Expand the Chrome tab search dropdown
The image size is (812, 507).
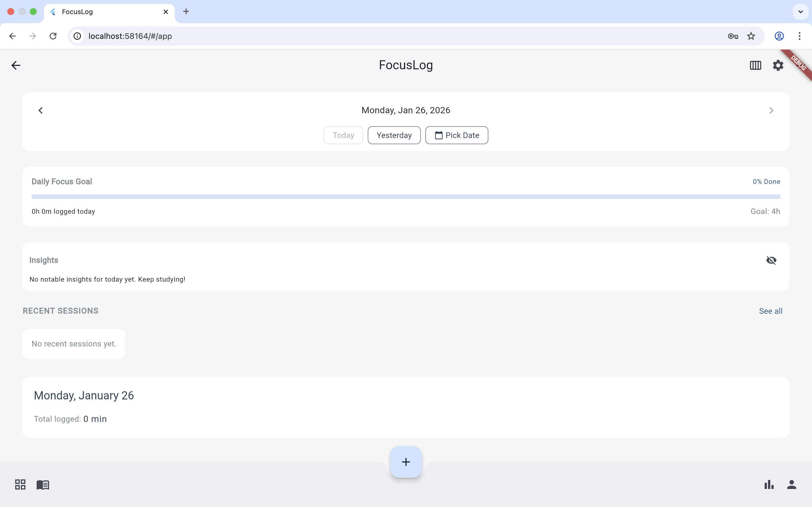[x=801, y=12]
